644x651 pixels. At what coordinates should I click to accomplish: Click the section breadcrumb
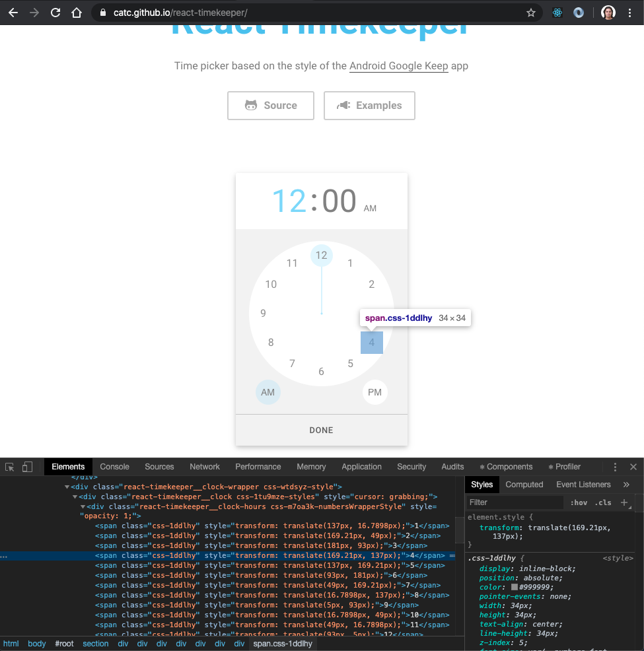coord(96,644)
